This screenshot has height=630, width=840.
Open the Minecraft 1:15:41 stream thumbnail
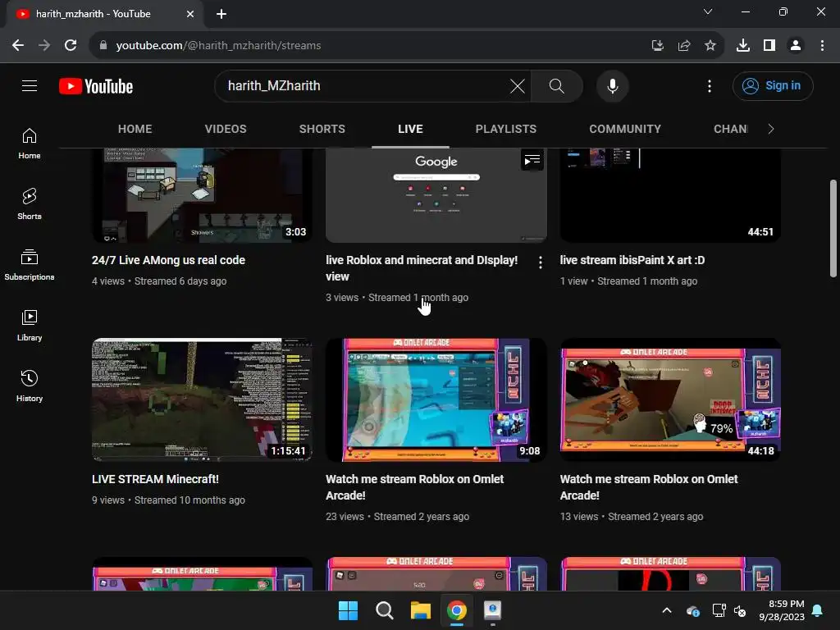point(202,399)
